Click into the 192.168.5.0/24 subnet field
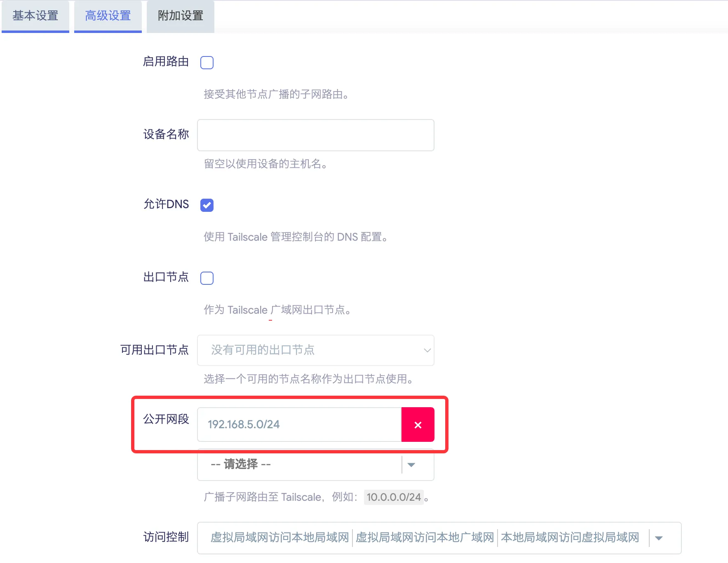Image resolution: width=728 pixels, height=563 pixels. pyautogui.click(x=299, y=425)
